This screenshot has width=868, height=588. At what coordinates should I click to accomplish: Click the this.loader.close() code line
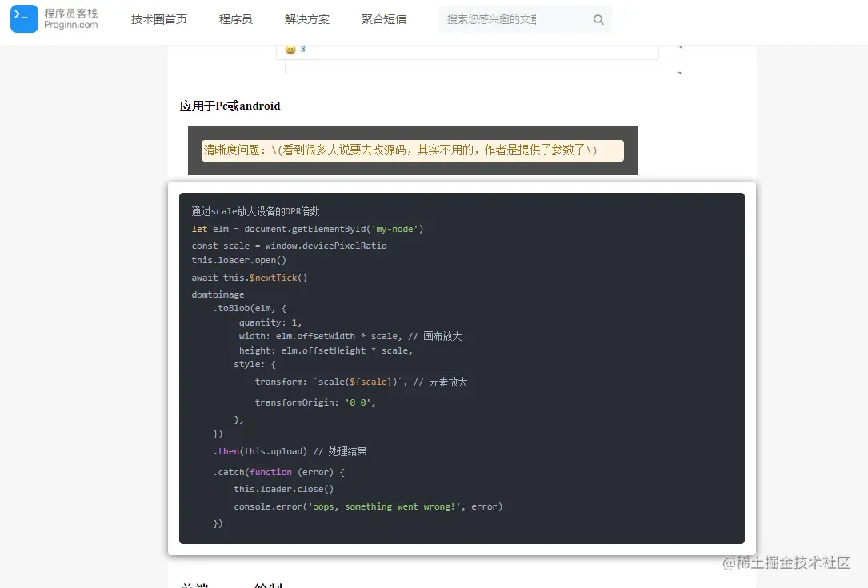(x=283, y=489)
